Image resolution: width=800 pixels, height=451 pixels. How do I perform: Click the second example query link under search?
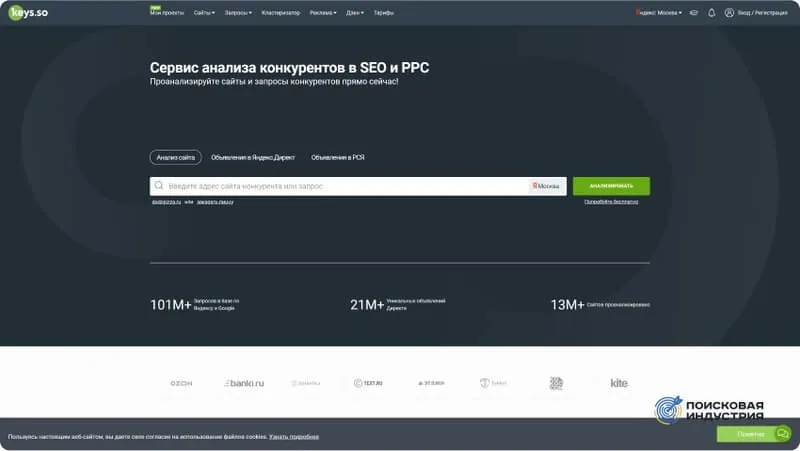pos(215,202)
